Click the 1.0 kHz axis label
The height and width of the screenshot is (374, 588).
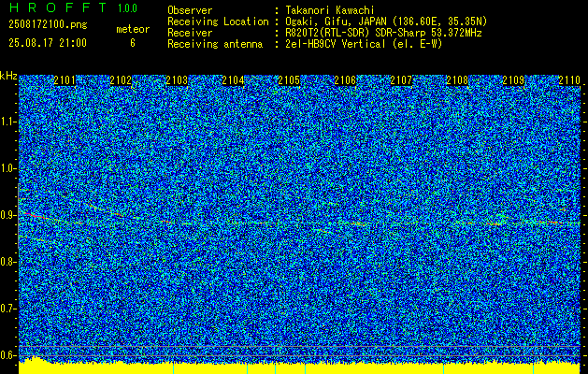point(7,169)
